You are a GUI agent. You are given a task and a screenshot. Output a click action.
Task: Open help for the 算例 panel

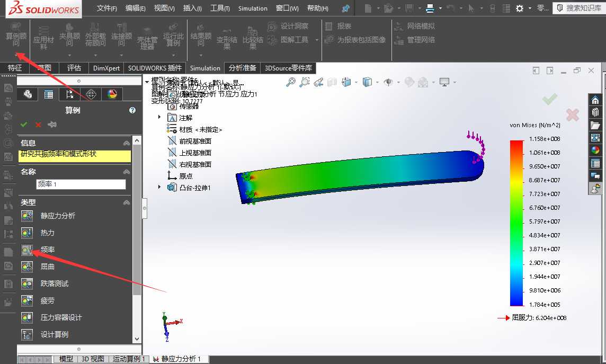click(132, 111)
